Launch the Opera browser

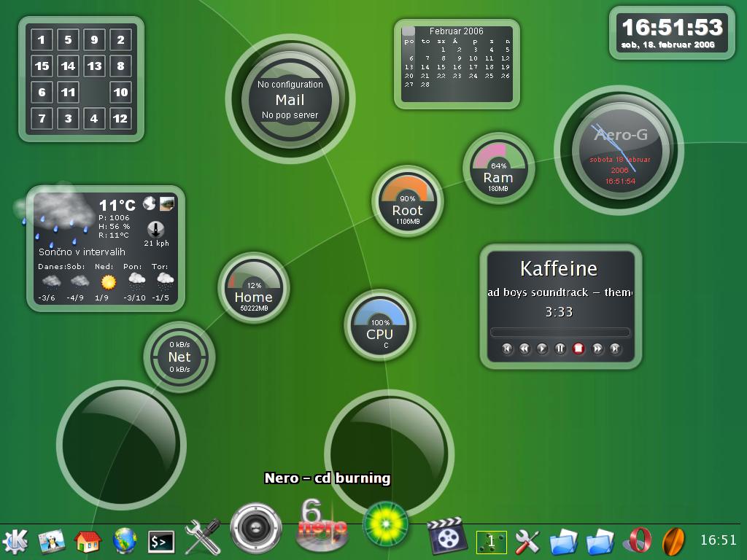(638, 542)
